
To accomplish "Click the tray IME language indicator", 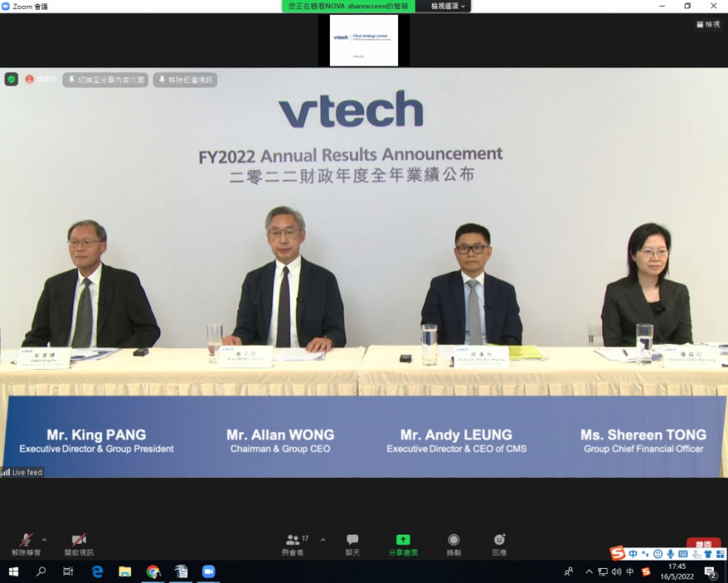I will 630,571.
